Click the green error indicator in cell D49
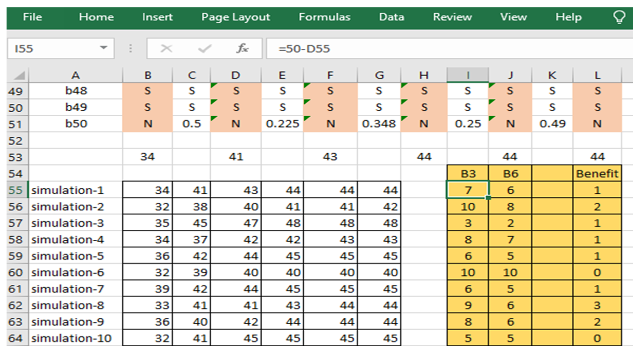 213,85
